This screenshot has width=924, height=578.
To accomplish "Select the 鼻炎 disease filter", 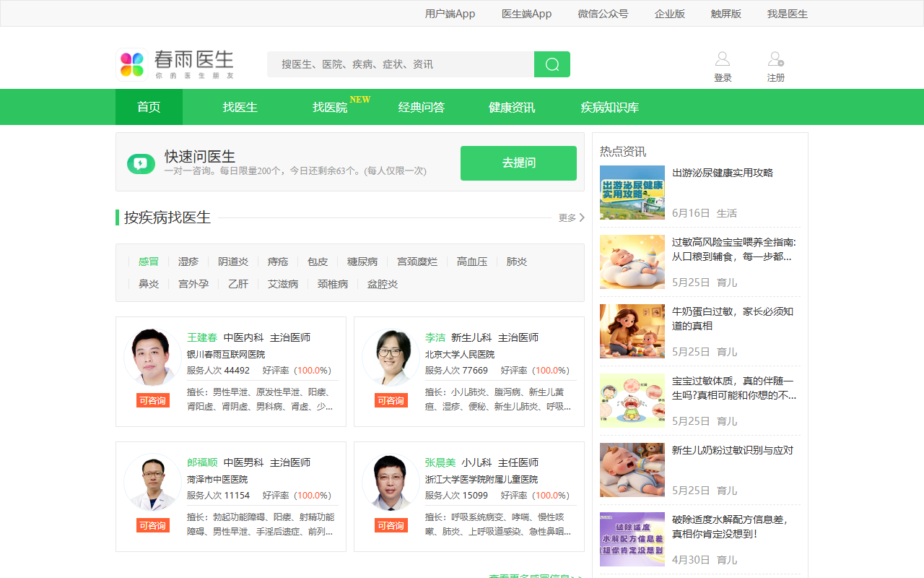I will (149, 284).
